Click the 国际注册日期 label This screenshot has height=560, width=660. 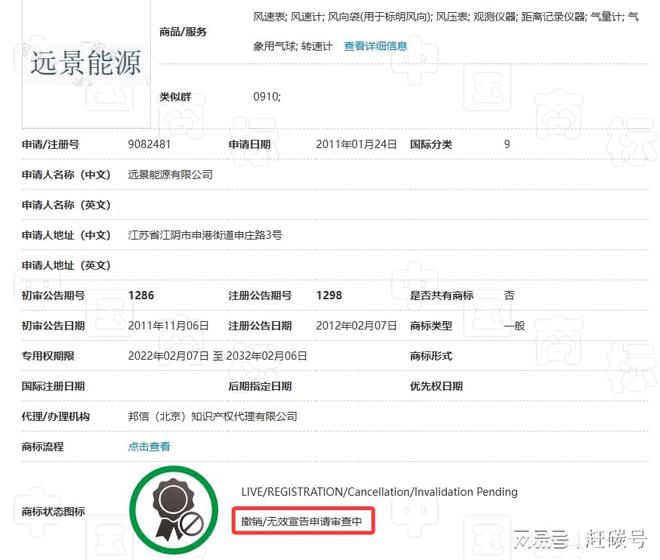tap(53, 386)
